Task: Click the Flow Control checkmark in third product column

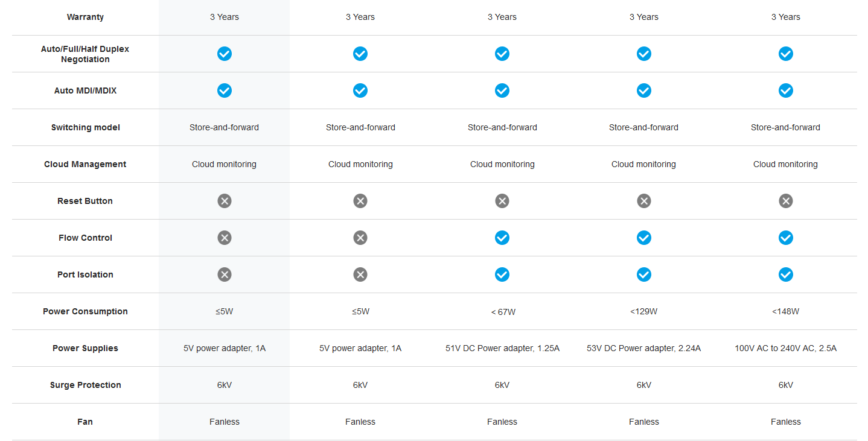Action: [502, 238]
